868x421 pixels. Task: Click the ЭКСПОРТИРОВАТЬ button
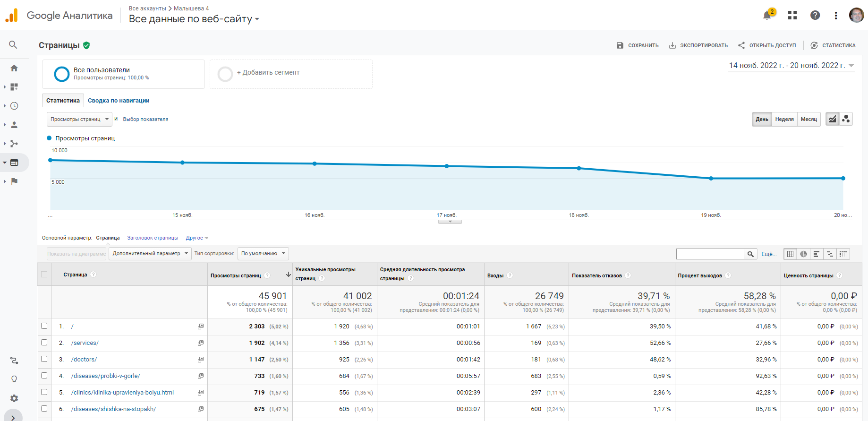[698, 46]
